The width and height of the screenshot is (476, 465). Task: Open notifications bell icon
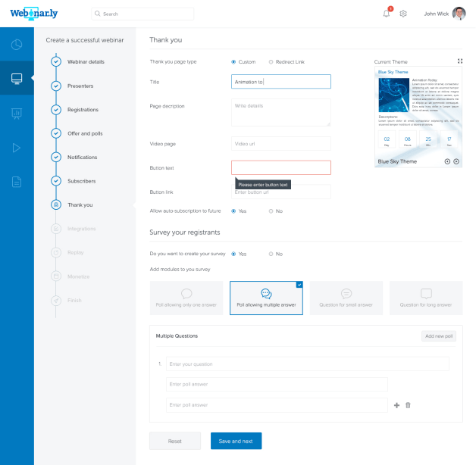(x=387, y=14)
